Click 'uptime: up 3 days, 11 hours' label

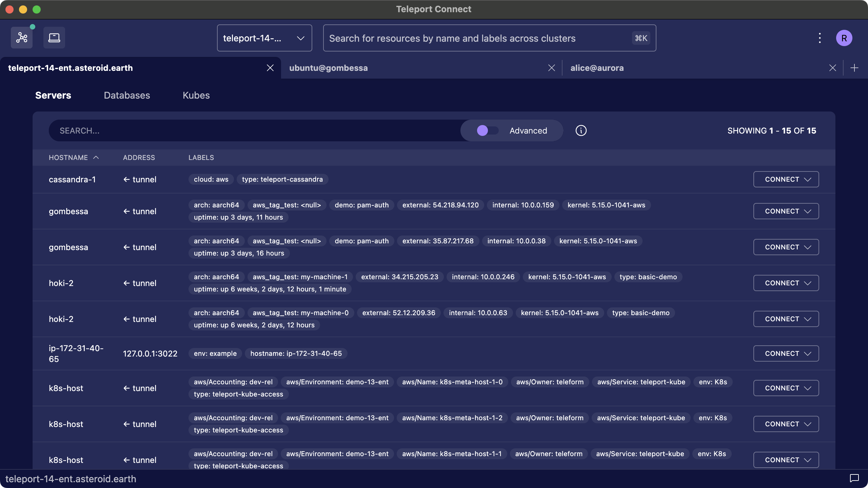(238, 217)
